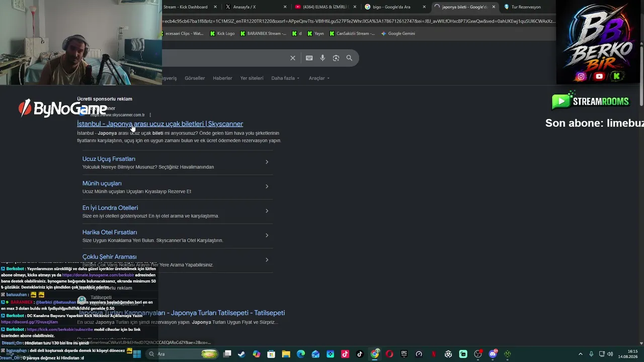Expand the Çoklu Şehir Araması sitelink arrow

click(267, 260)
